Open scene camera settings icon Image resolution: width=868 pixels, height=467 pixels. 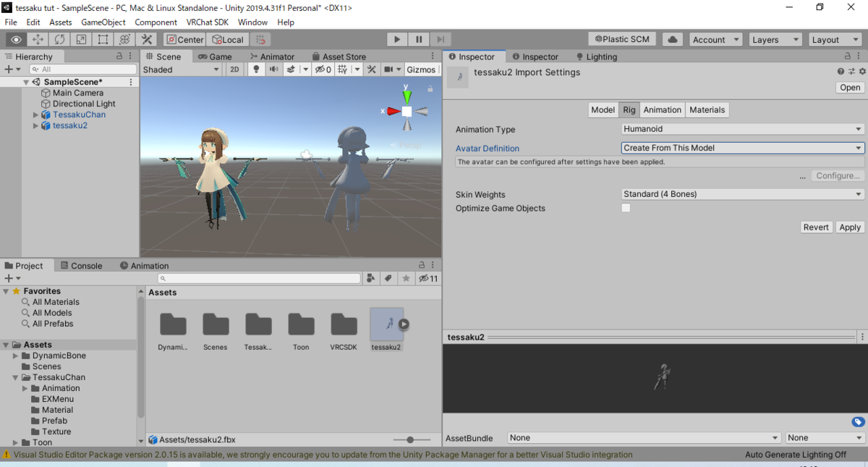point(389,70)
